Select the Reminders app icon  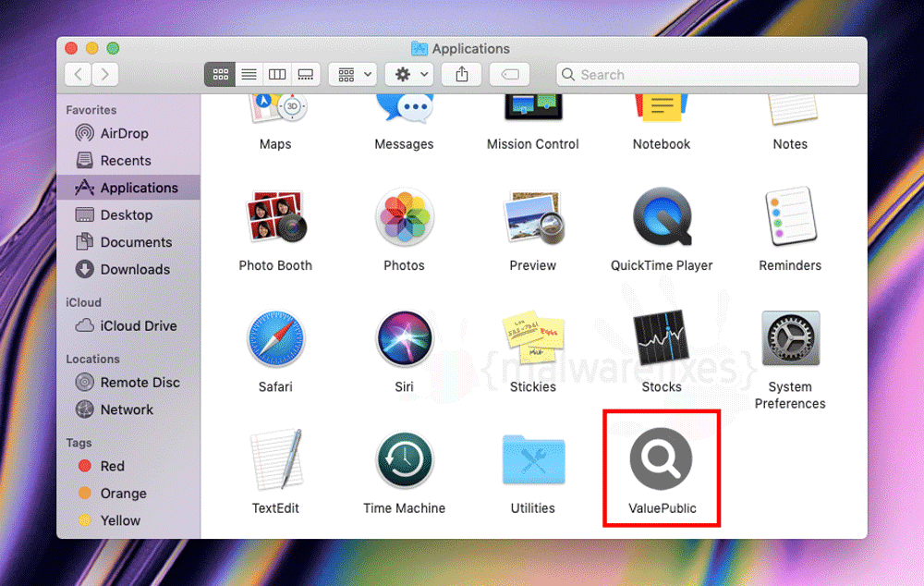(x=791, y=215)
